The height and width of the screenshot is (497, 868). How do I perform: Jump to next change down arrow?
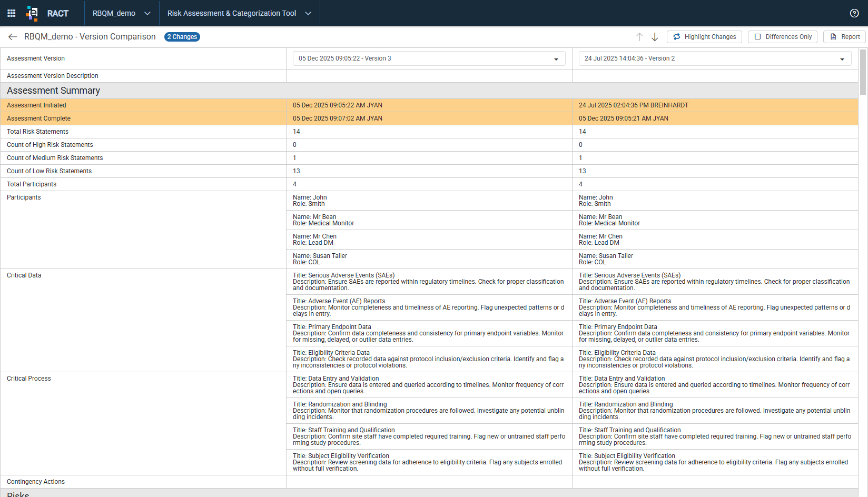coord(655,37)
